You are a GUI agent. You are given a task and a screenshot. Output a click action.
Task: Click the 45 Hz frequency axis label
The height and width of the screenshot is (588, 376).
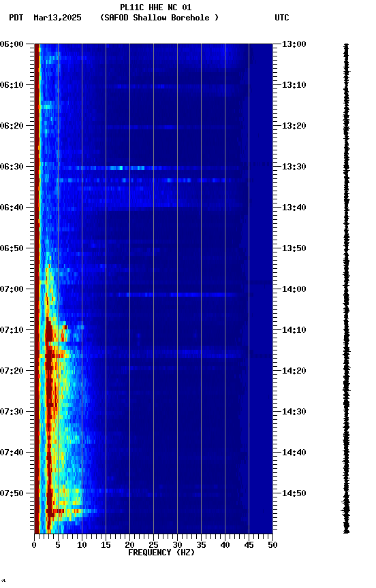tap(249, 545)
